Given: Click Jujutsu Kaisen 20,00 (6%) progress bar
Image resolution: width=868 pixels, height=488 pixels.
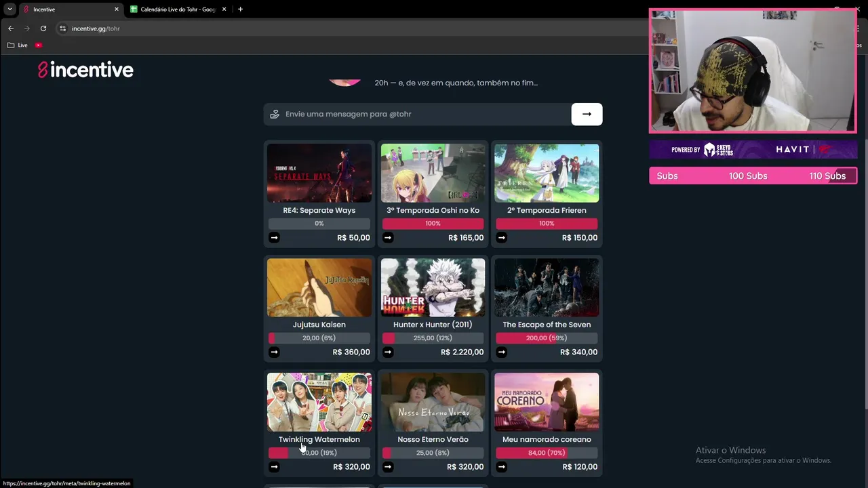Looking at the screenshot, I should coord(319,338).
